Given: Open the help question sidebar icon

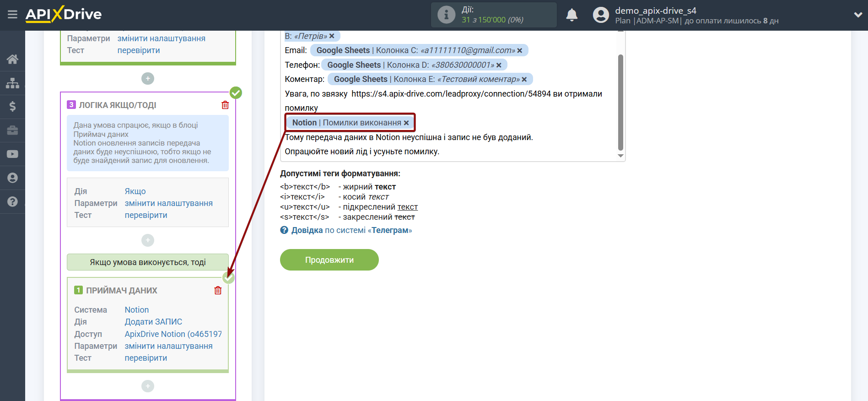Looking at the screenshot, I should tap(12, 201).
